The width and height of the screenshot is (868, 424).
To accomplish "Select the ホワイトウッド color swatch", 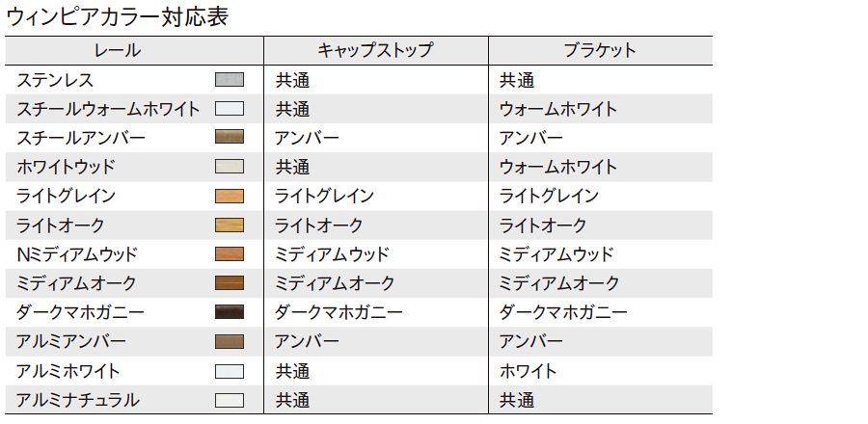I will pyautogui.click(x=230, y=167).
